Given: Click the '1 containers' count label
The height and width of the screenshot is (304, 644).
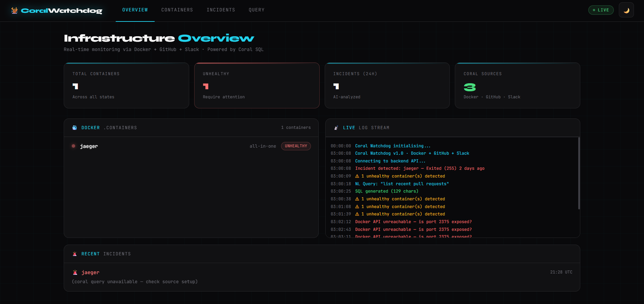Looking at the screenshot, I should [x=296, y=128].
